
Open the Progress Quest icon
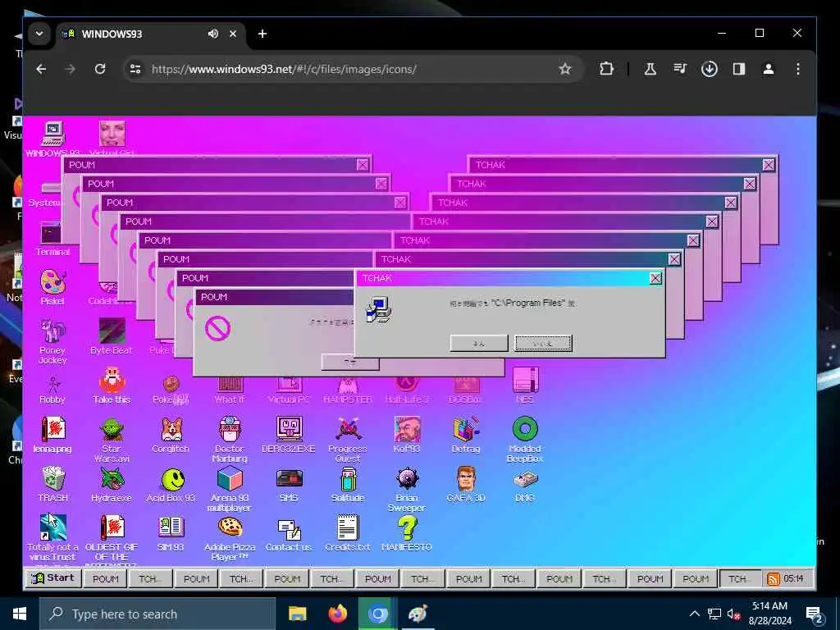point(348,440)
